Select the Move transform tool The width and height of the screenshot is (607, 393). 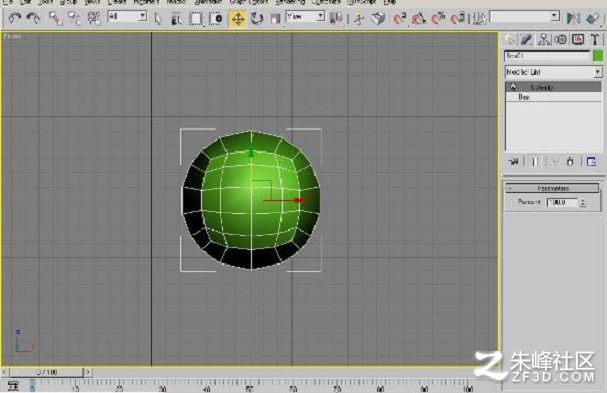pyautogui.click(x=238, y=19)
